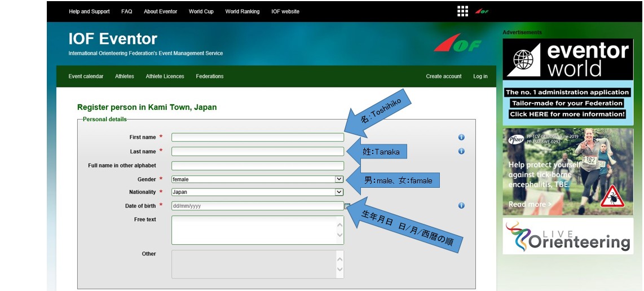Open the LIVE Orienteering advertisement
This screenshot has width=644, height=291.
point(568,236)
